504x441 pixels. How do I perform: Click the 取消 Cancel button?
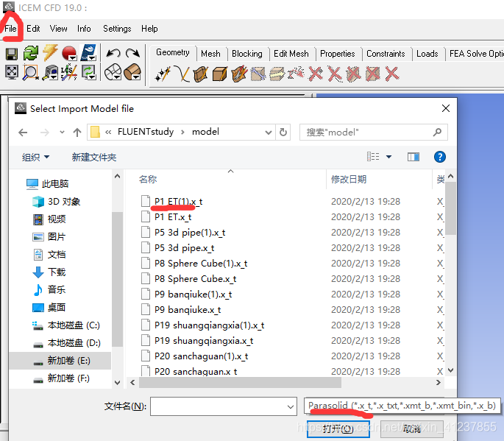[x=412, y=428]
